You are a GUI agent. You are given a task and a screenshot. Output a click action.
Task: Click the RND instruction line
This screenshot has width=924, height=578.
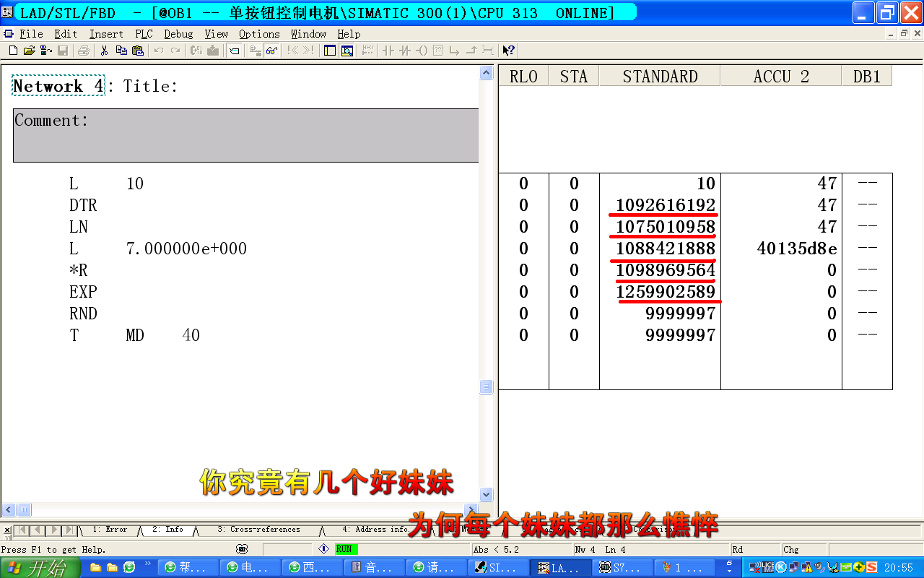[83, 314]
